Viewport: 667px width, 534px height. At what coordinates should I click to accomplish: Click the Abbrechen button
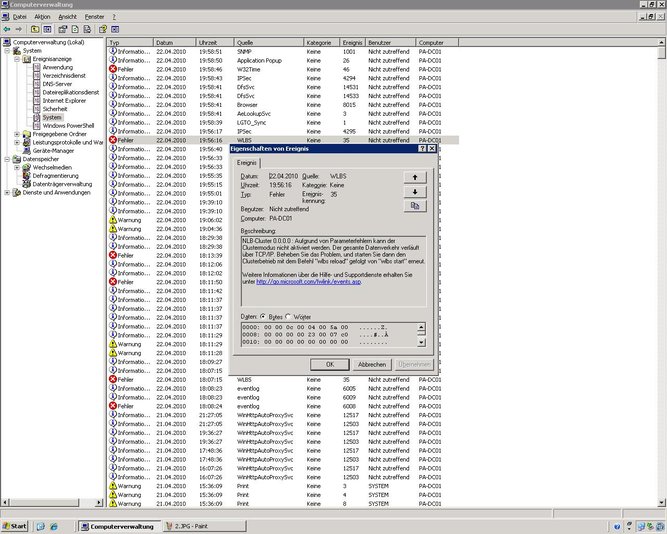coord(372,365)
